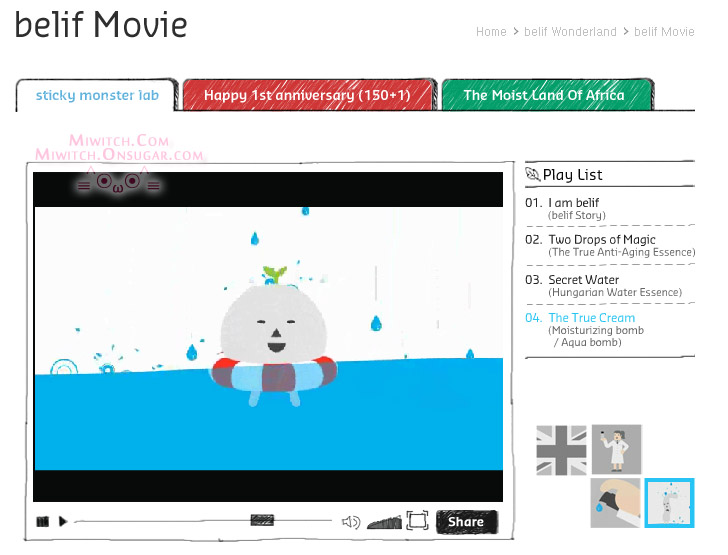728x555 pixels.
Task: Open the dropper hand thumbnail
Action: coord(615,503)
